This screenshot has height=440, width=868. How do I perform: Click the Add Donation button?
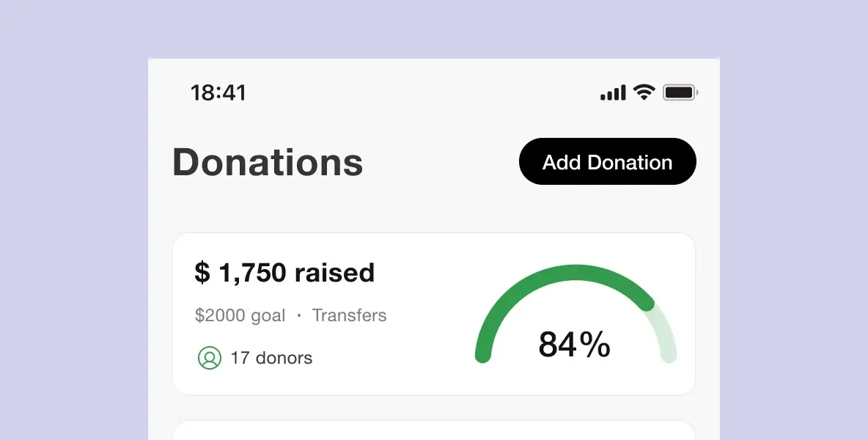coord(607,161)
